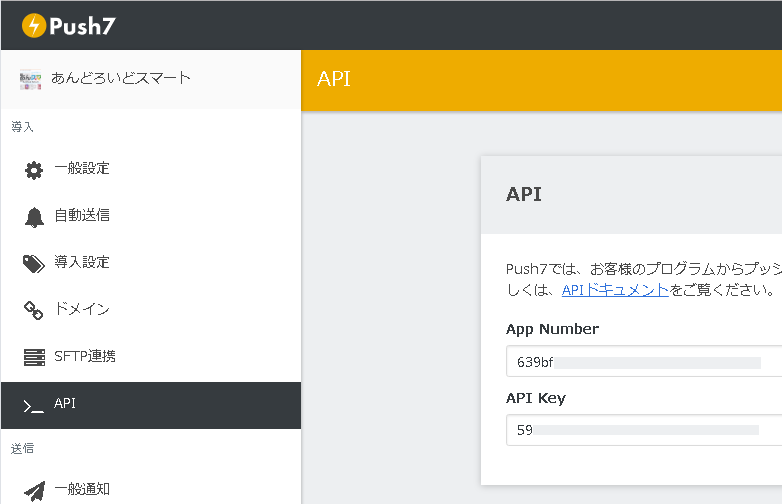Click the gear icon for 一般設定
Image resolution: width=782 pixels, height=504 pixels.
point(34,170)
